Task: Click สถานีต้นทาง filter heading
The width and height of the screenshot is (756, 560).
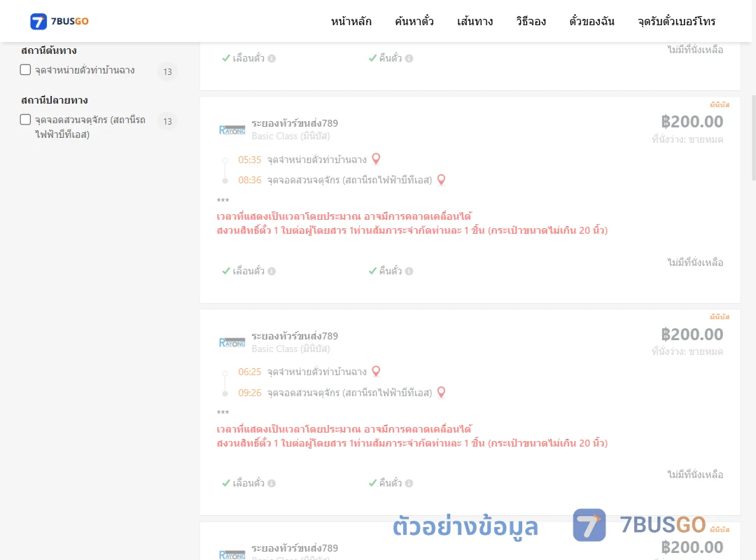Action: [49, 50]
